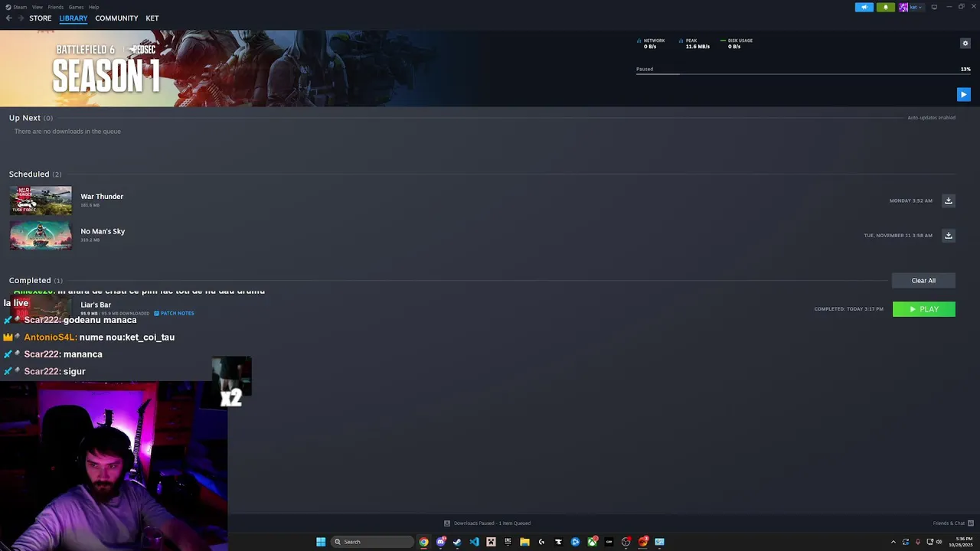Open Xbox app from the taskbar
Image resolution: width=980 pixels, height=551 pixels.
click(x=592, y=542)
